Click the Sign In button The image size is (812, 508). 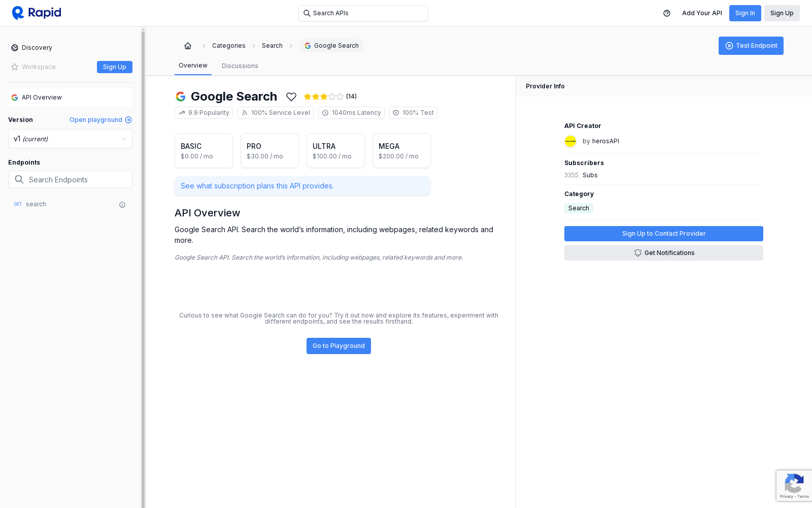pyautogui.click(x=745, y=13)
